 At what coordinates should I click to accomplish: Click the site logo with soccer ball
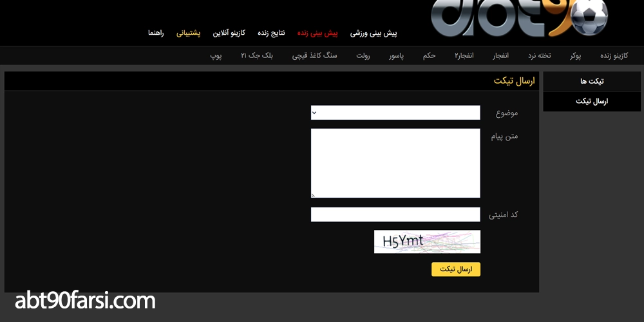pos(518,19)
